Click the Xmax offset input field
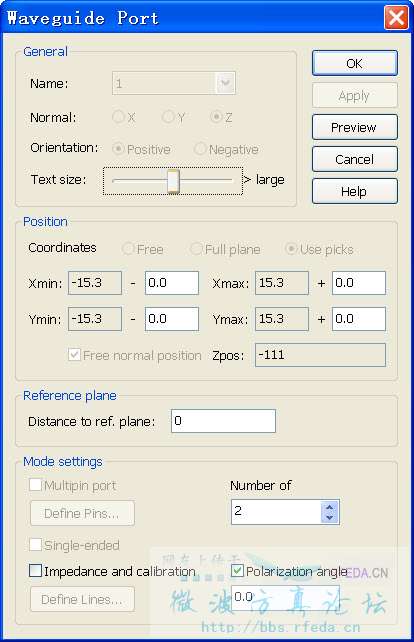 coord(359,283)
